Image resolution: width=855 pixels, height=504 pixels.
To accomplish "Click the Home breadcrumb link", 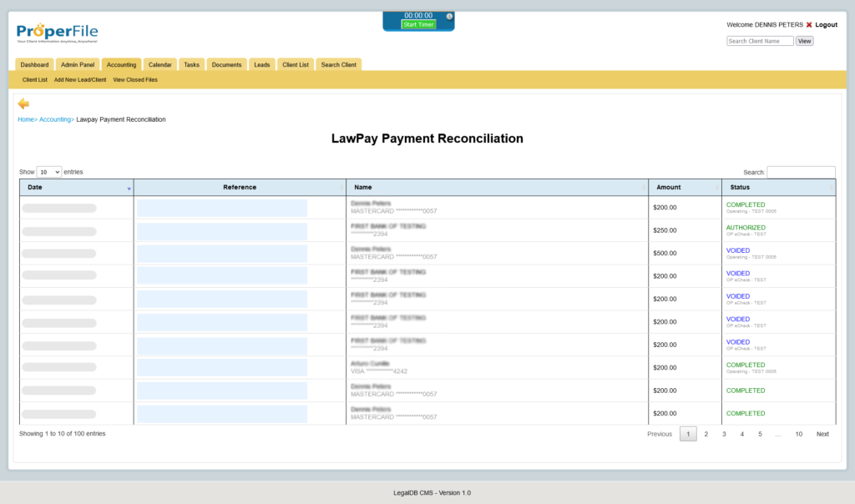I will [26, 119].
